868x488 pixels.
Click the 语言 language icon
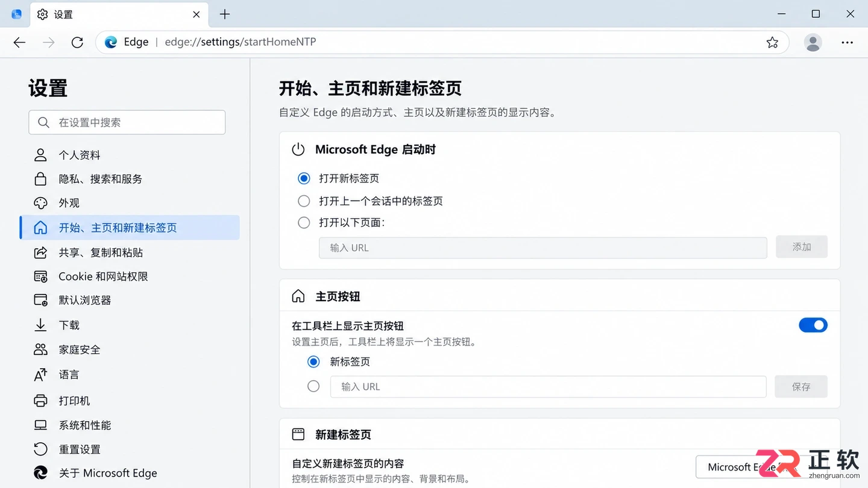(x=40, y=375)
